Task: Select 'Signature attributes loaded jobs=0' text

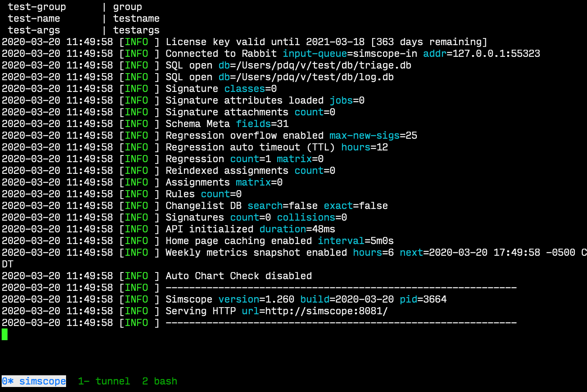Action: [x=265, y=100]
